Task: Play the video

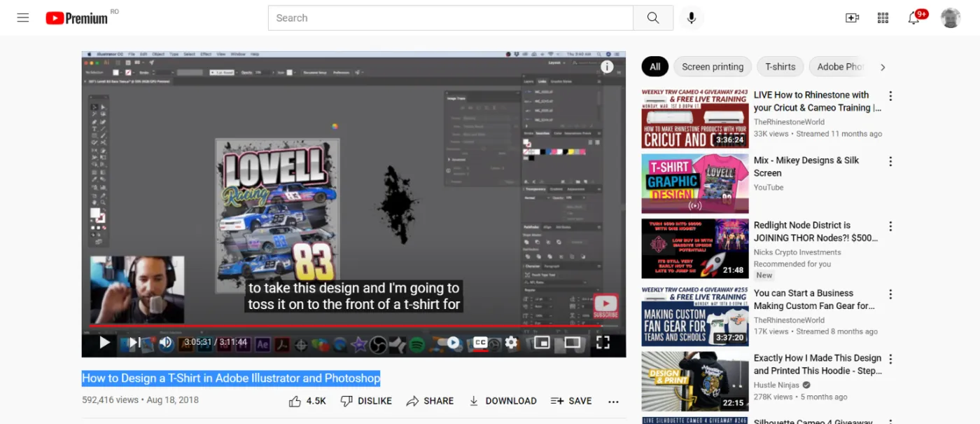Action: 105,343
